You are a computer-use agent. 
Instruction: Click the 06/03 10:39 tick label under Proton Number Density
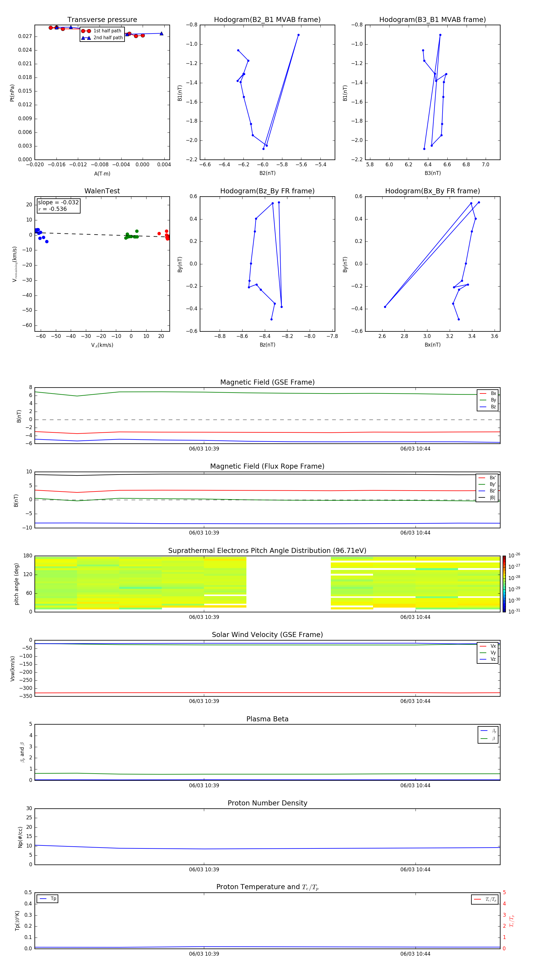[x=204, y=869]
